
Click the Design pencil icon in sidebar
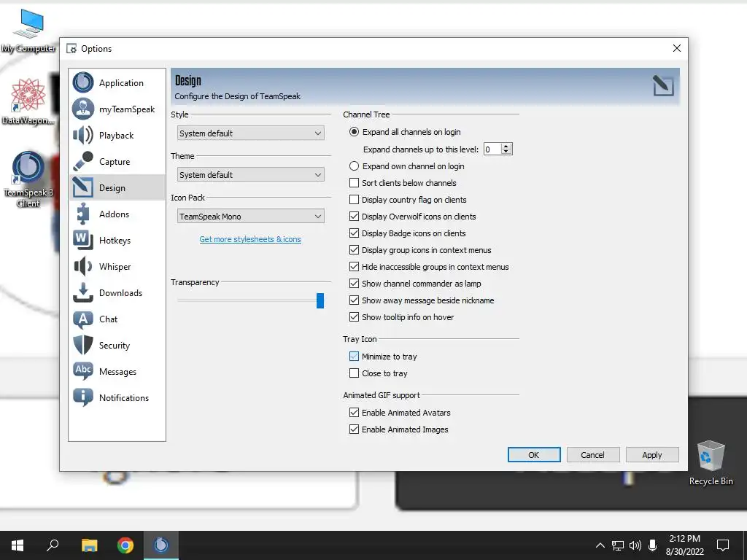(83, 187)
